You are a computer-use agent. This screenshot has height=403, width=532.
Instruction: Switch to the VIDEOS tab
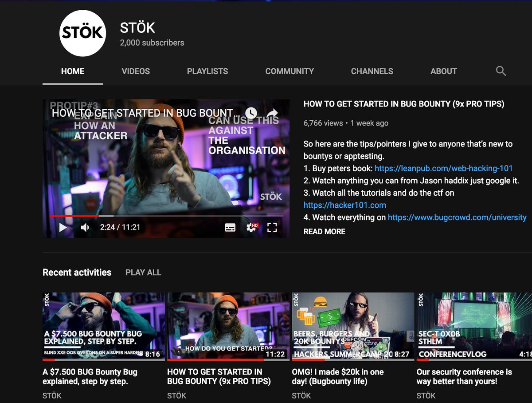coord(136,71)
